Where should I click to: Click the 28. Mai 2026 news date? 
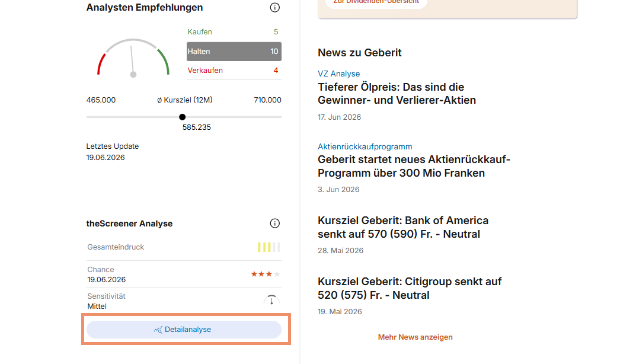point(340,250)
